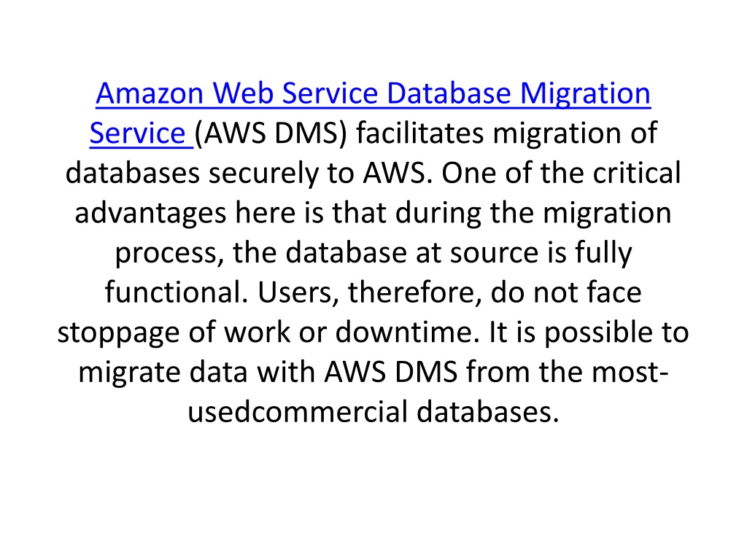Click the word "therefore," in the text
The height and width of the screenshot is (560, 747).
[414, 292]
